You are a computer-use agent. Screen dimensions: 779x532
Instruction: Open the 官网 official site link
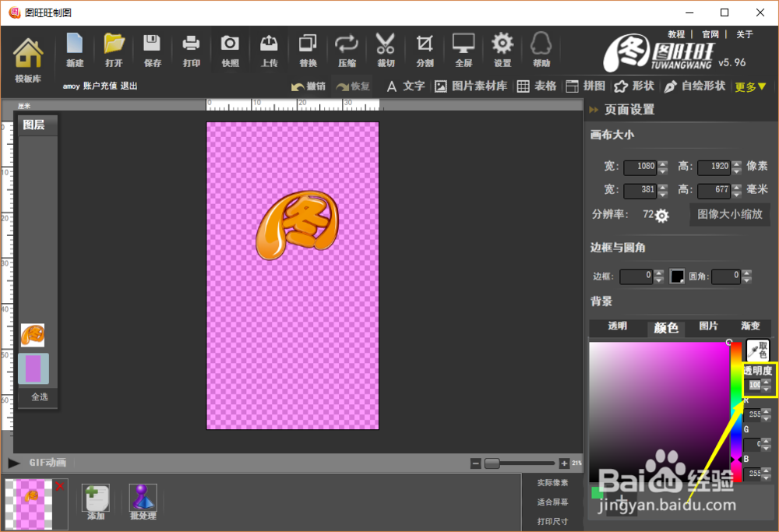tap(710, 34)
